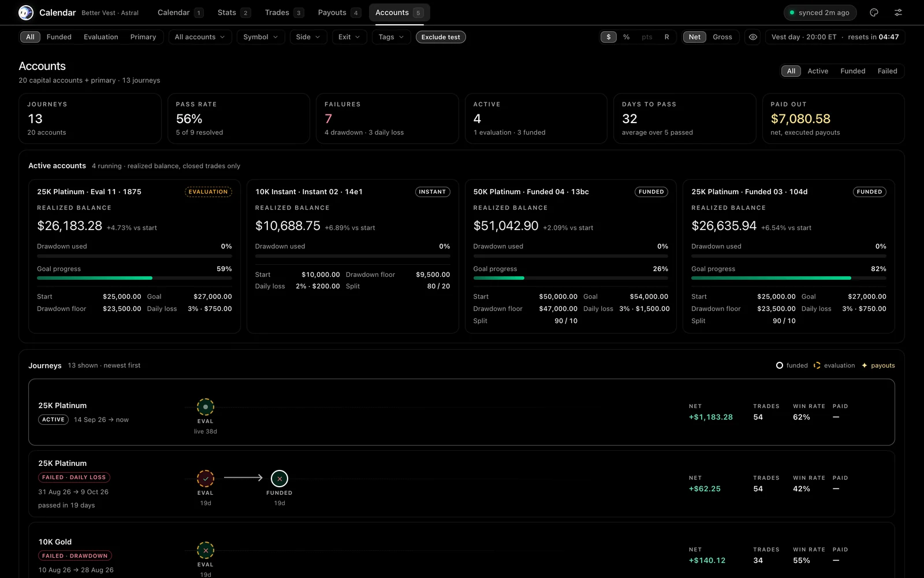This screenshot has width=924, height=578.
Task: Show only Failed accounts in Accounts section
Action: (887, 71)
